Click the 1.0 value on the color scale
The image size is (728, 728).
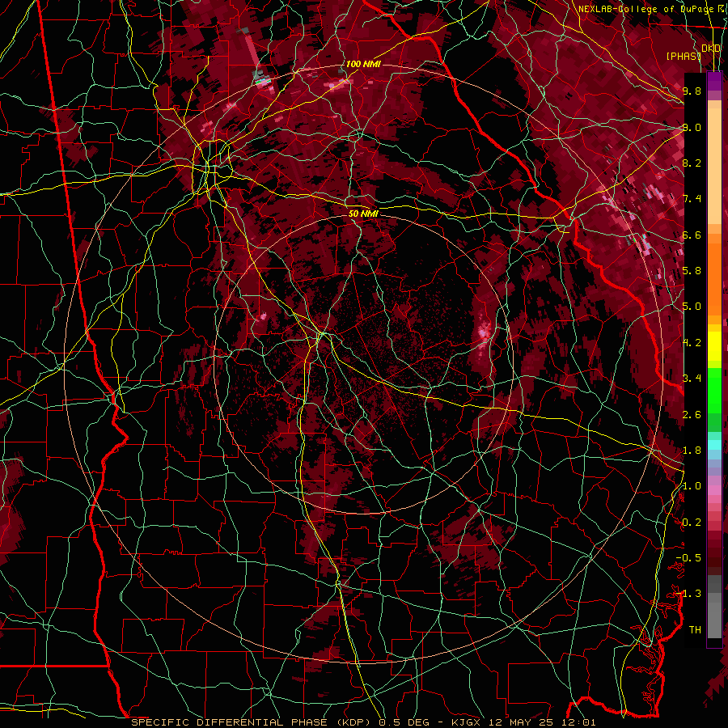coord(692,486)
